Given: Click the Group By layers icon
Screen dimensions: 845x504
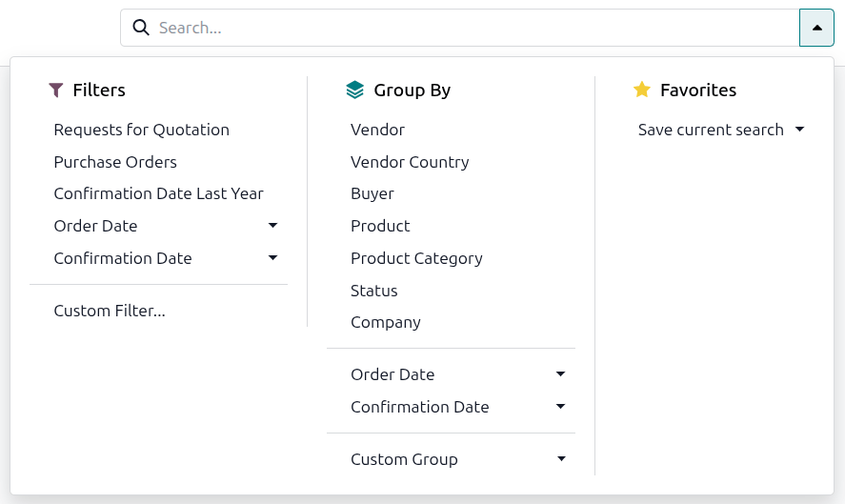Looking at the screenshot, I should pyautogui.click(x=354, y=90).
